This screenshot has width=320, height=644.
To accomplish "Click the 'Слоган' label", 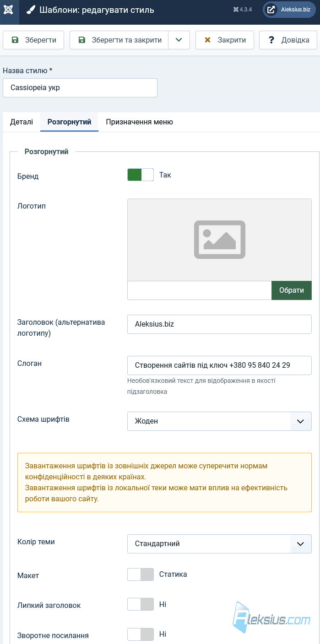I will coord(29,363).
